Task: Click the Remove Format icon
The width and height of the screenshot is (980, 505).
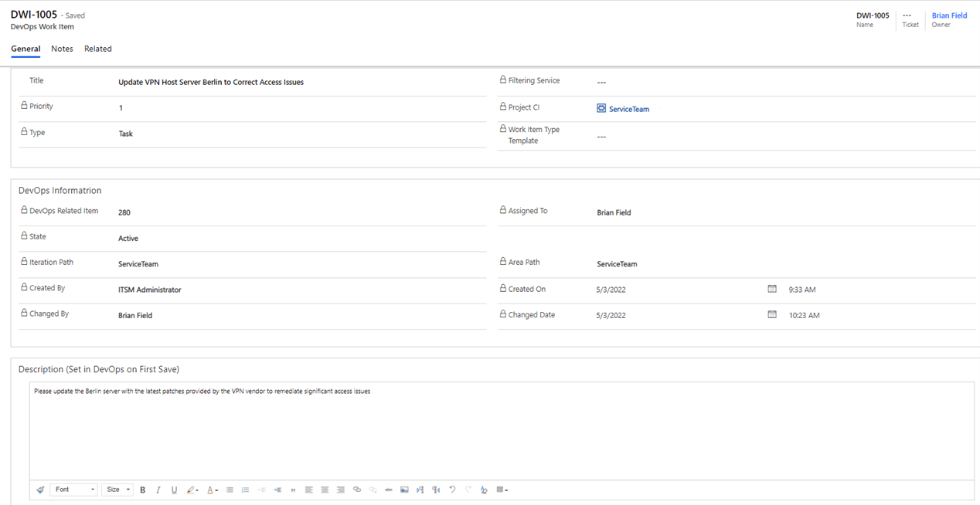Action: [484, 490]
